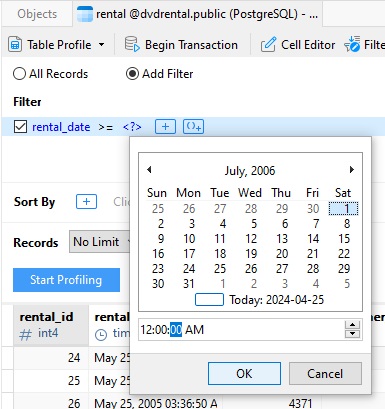Viewport: 385px width, 409px height.
Task: Click Today: 2024-04-25 link
Action: [277, 300]
